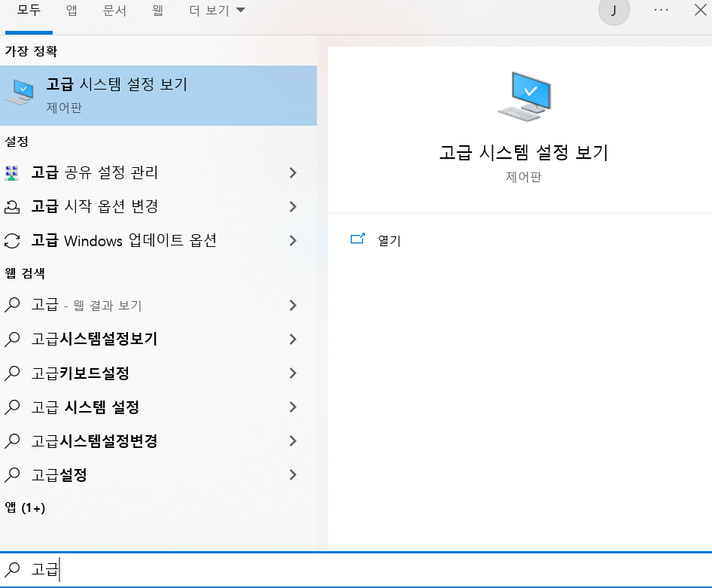Image resolution: width=712 pixels, height=588 pixels.
Task: Open the three-dot options menu
Action: coord(661,10)
